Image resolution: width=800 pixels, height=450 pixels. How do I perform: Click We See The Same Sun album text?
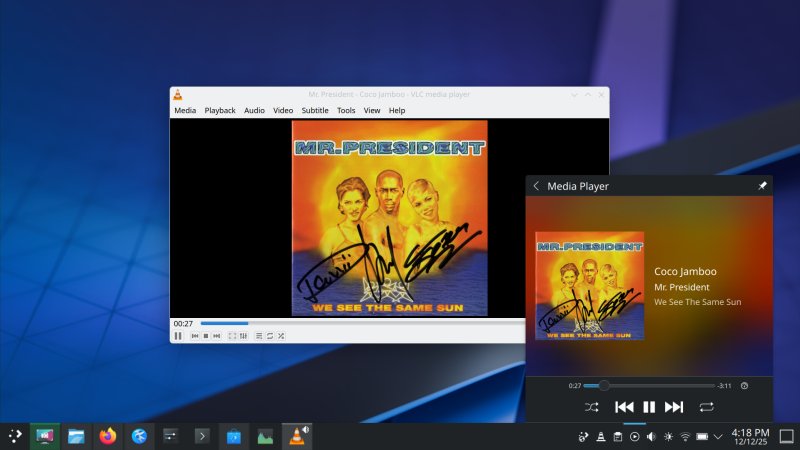point(697,302)
